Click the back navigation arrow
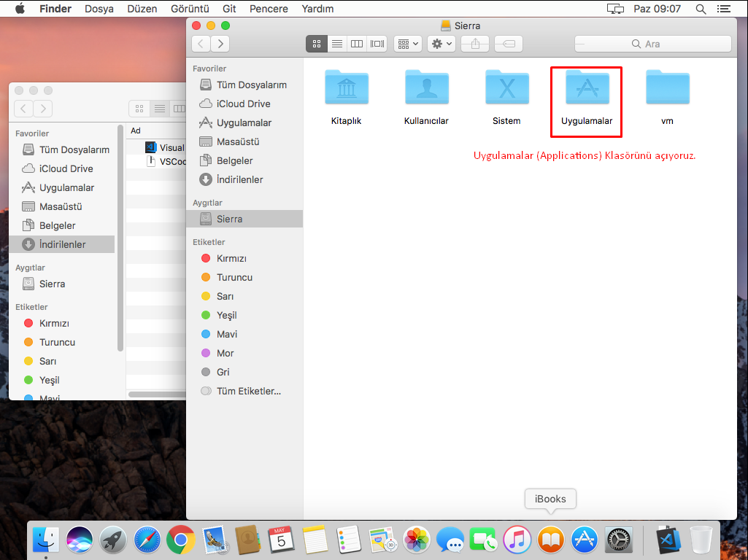This screenshot has width=748, height=560. [201, 43]
